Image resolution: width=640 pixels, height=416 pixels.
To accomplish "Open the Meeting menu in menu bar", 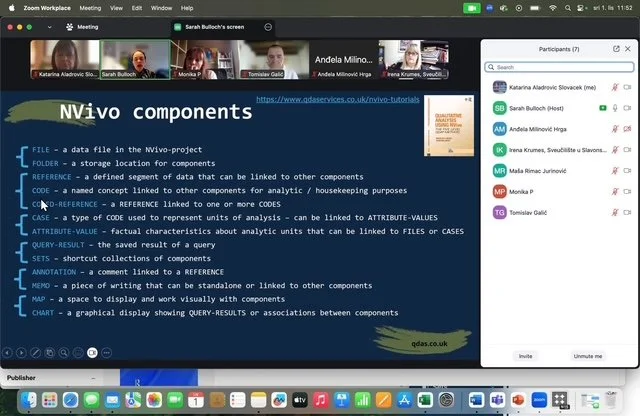I will click(90, 8).
